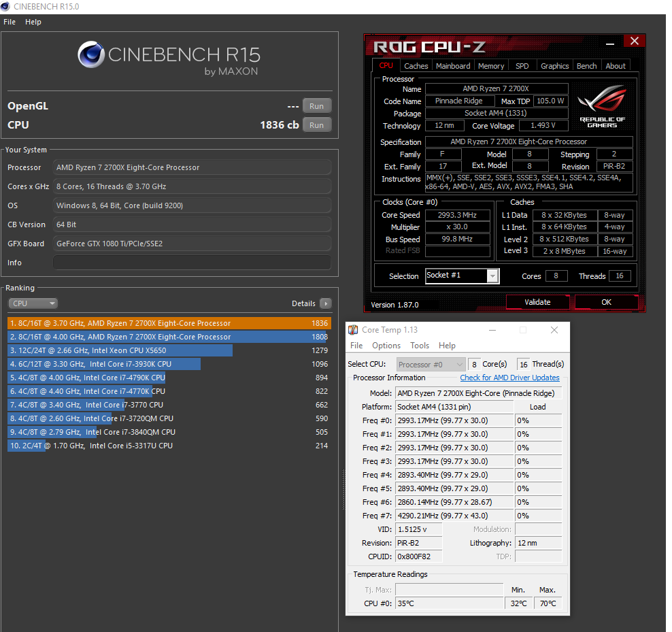The width and height of the screenshot is (672, 632).
Task: Click the Level 3 cache value 2 x 8 MBytes
Action: (x=565, y=251)
